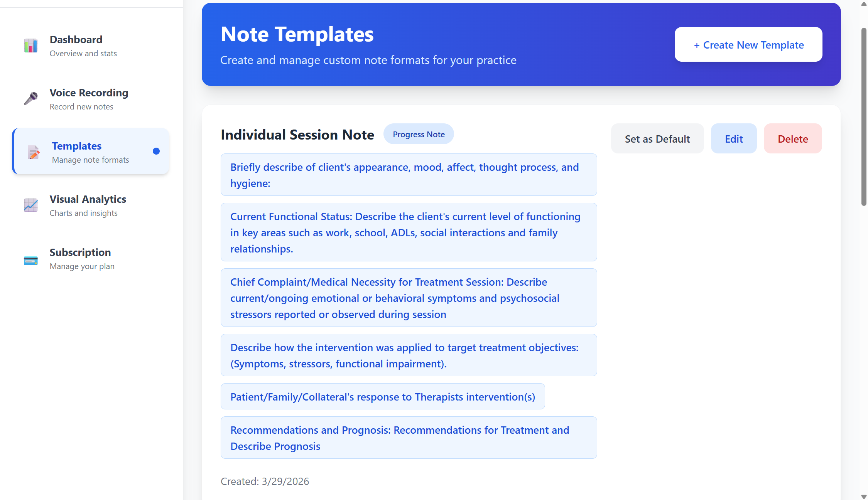The height and width of the screenshot is (500, 868).
Task: Click the client appearance and mood prompt
Action: click(x=409, y=175)
